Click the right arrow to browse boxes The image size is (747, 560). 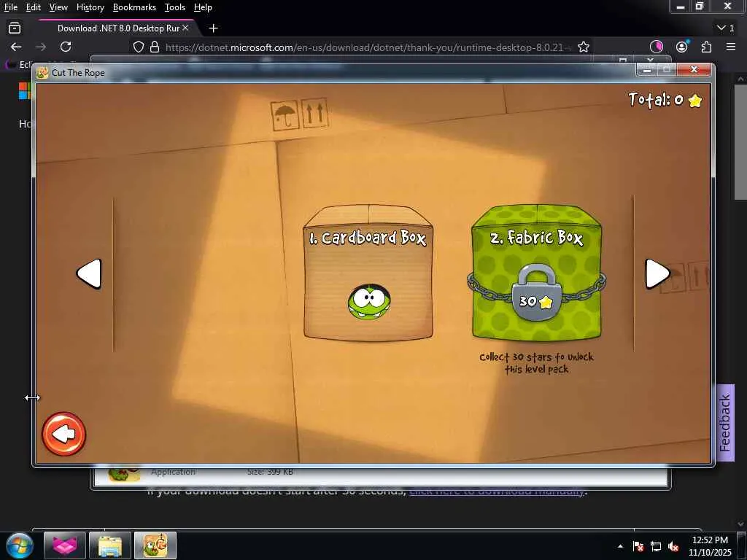pyautogui.click(x=658, y=274)
